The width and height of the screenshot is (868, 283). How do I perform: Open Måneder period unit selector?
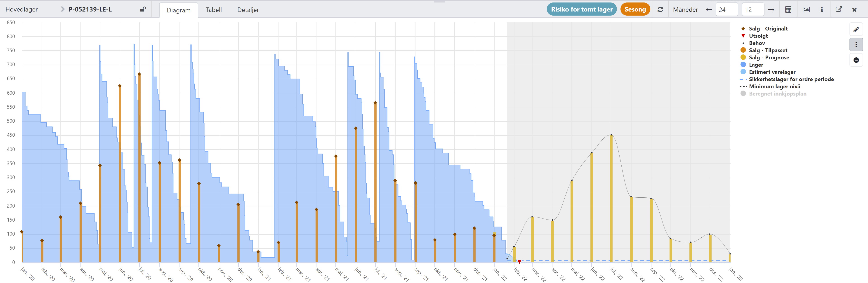[685, 9]
